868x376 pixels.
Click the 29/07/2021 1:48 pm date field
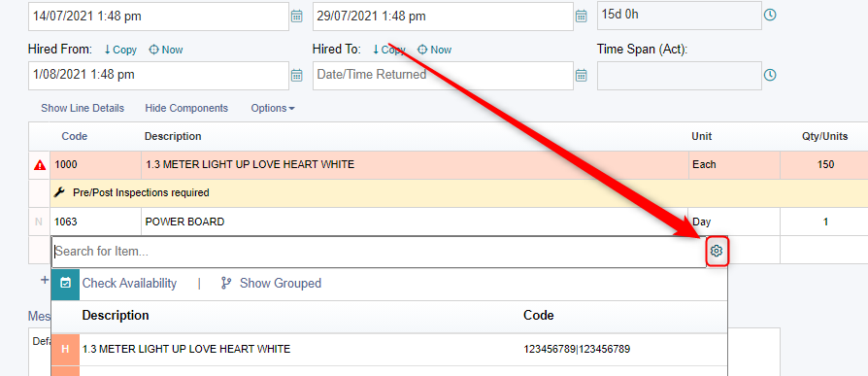click(x=443, y=17)
